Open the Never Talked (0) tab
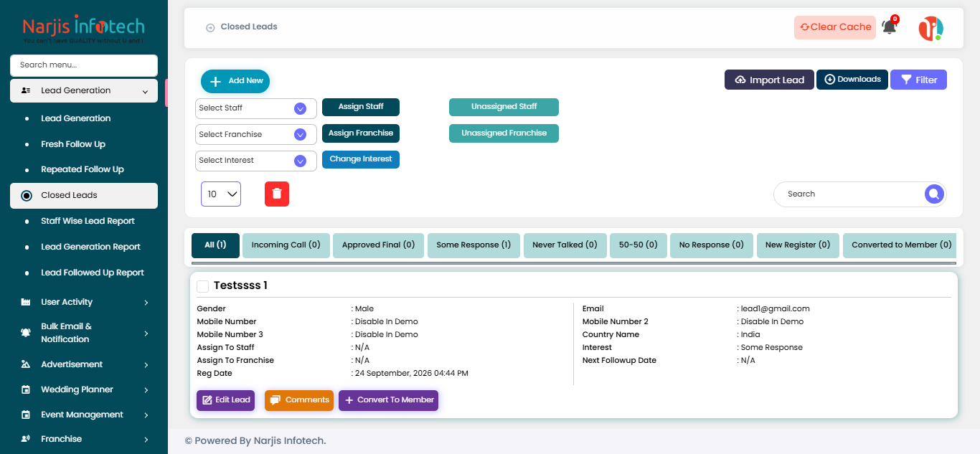This screenshot has height=454, width=980. (x=565, y=245)
